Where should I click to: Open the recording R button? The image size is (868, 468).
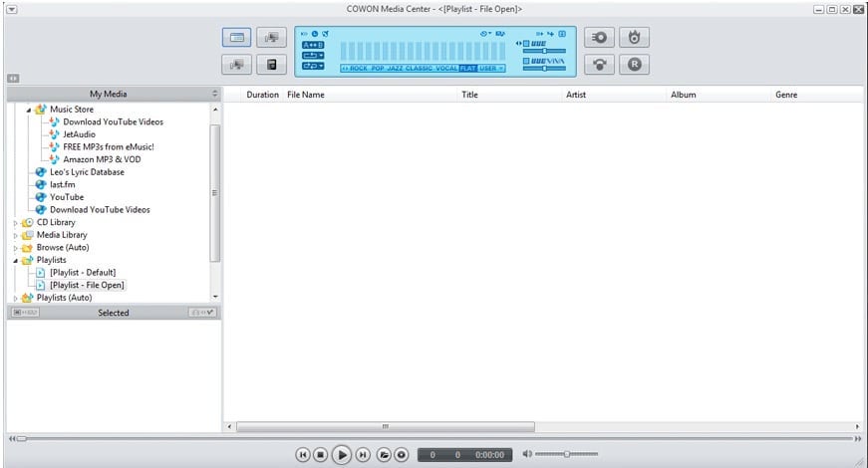634,65
